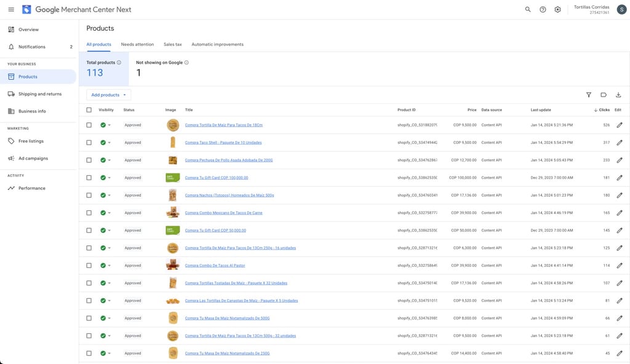Open Compra Tortilla De Maiz 18Cm link
This screenshot has height=364, width=630.
coord(224,125)
